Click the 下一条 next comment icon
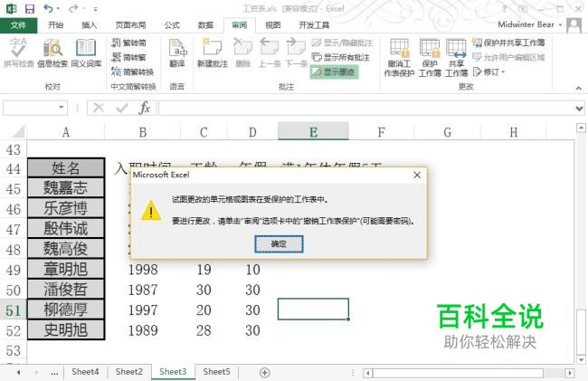This screenshot has height=381, width=588. click(x=296, y=52)
